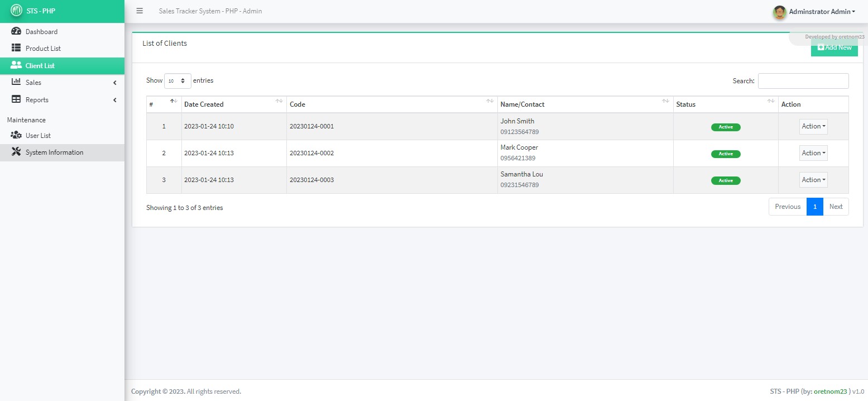Click the Previous pagination button
Image resolution: width=868 pixels, height=401 pixels.
[x=788, y=207]
